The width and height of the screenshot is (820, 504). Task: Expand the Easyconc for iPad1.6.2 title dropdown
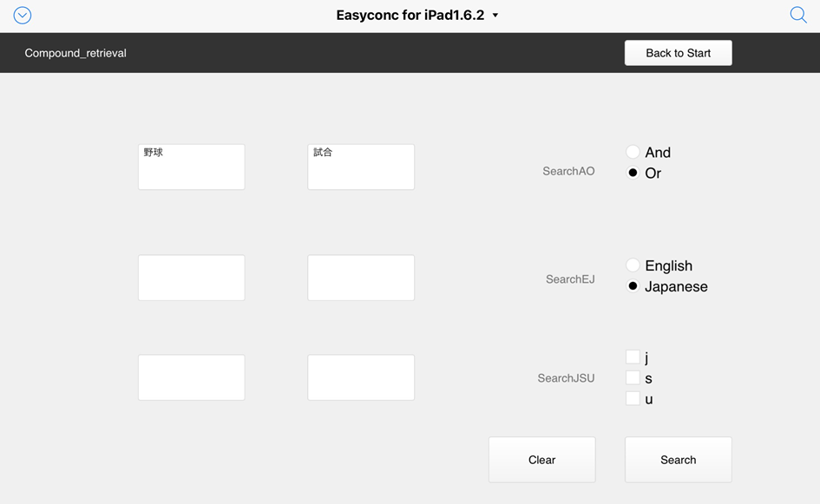click(x=417, y=15)
